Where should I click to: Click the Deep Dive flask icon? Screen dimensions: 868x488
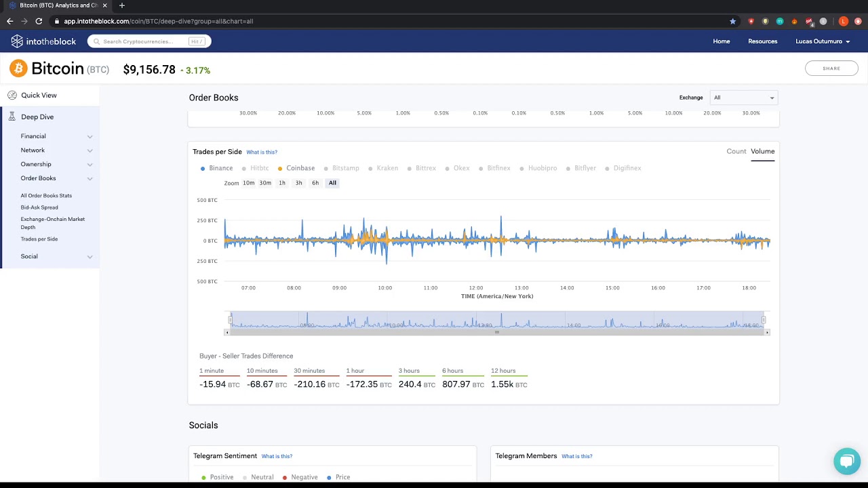12,117
